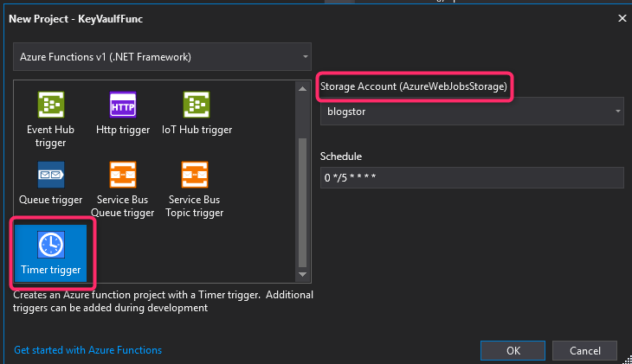632x364 pixels.
Task: Choose the Http trigger template icon
Action: [x=123, y=105]
